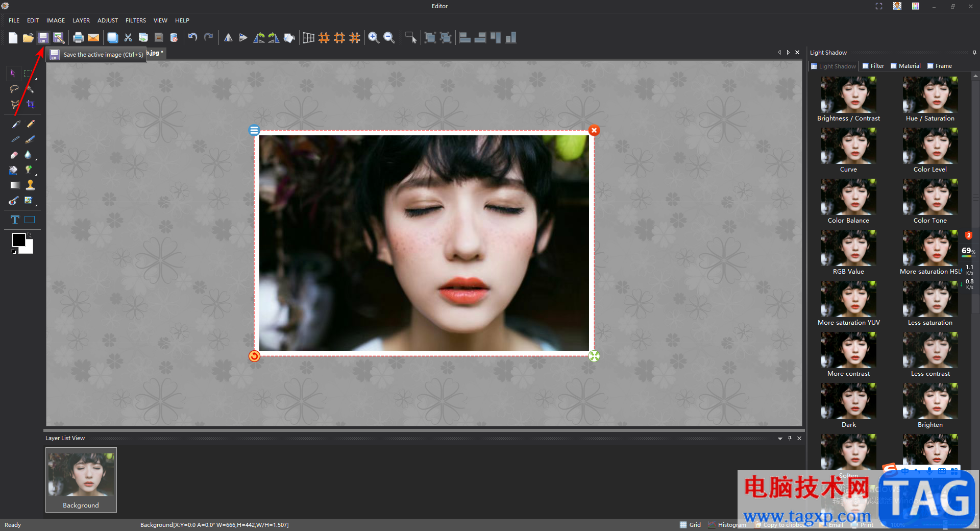Toggle the Histogram in status bar
980x531 pixels.
pos(727,525)
